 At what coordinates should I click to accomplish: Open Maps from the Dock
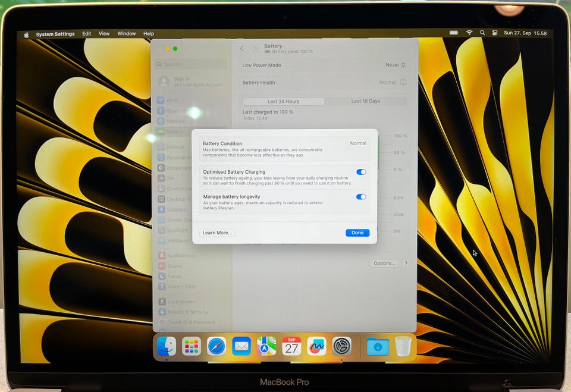click(x=266, y=346)
